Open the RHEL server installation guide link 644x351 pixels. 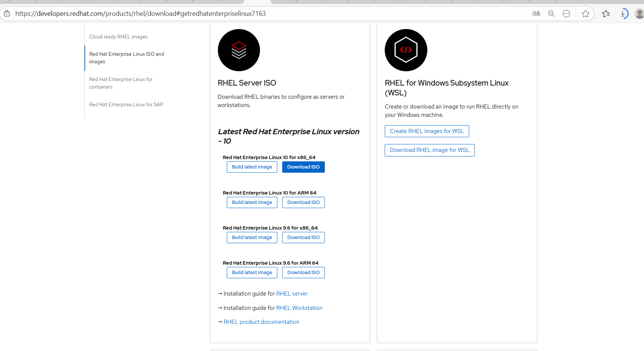pyautogui.click(x=292, y=294)
